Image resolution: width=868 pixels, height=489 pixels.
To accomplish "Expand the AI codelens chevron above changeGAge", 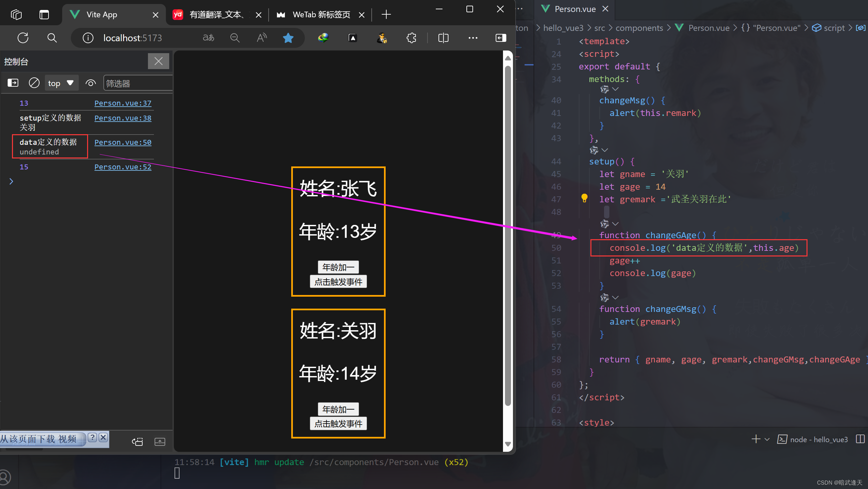I will 615,224.
